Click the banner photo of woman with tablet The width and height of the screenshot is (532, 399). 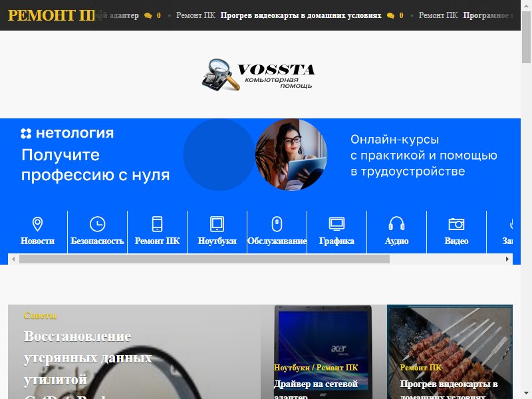click(291, 154)
